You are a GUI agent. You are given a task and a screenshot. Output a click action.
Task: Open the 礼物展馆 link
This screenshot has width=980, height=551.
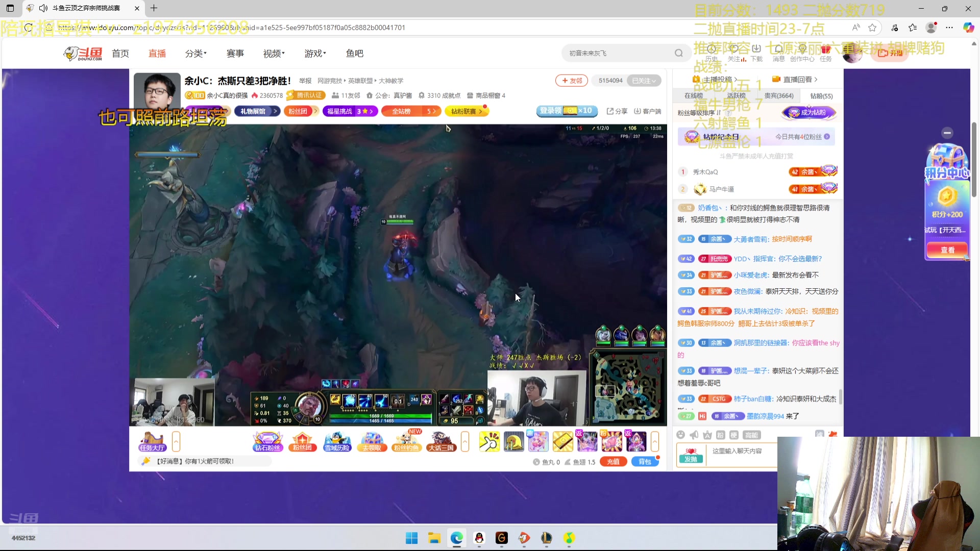(x=257, y=111)
